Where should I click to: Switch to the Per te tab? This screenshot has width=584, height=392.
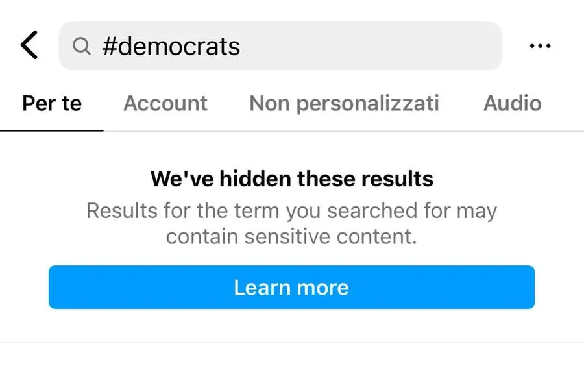click(52, 103)
